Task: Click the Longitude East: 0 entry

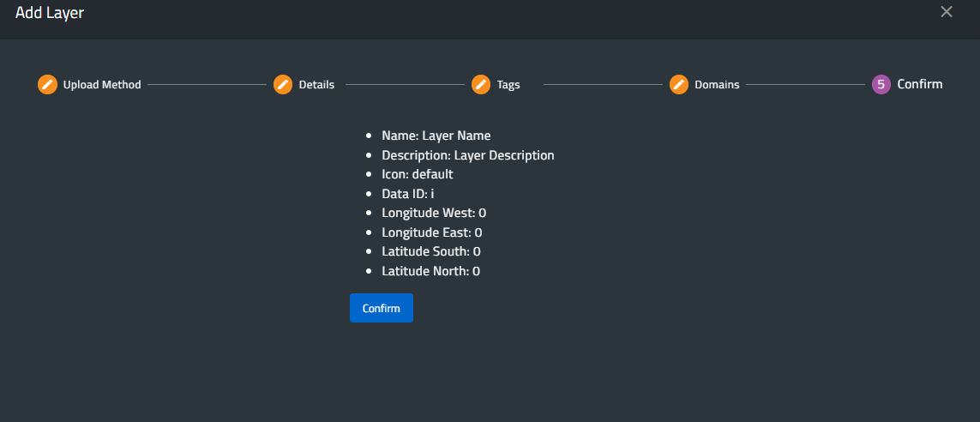Action: (x=431, y=232)
